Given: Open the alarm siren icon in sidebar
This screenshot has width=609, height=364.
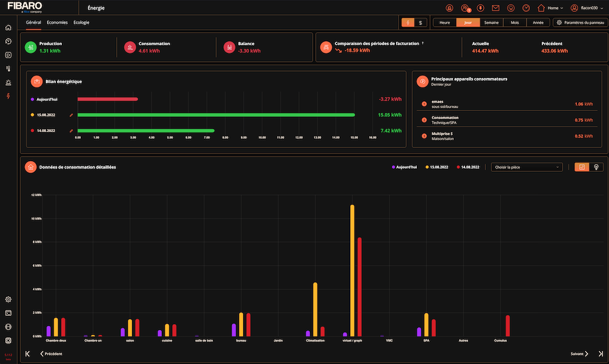Looking at the screenshot, I should point(8,83).
